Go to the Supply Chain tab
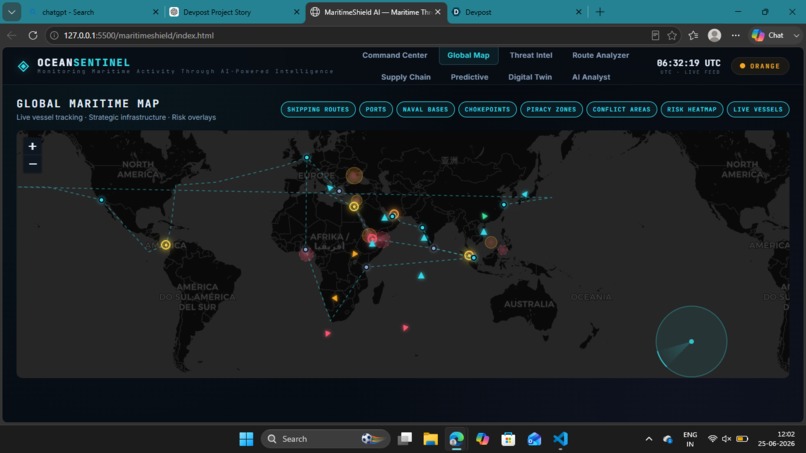This screenshot has width=806, height=453. 406,77
